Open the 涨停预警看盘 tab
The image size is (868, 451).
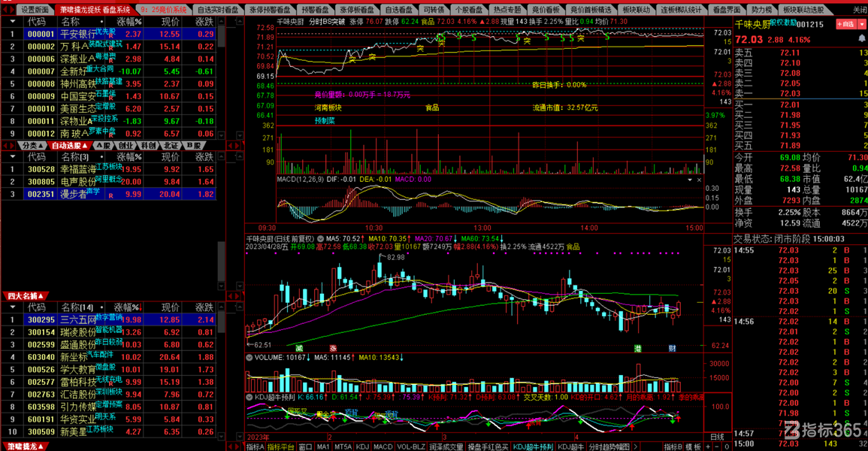click(x=270, y=10)
